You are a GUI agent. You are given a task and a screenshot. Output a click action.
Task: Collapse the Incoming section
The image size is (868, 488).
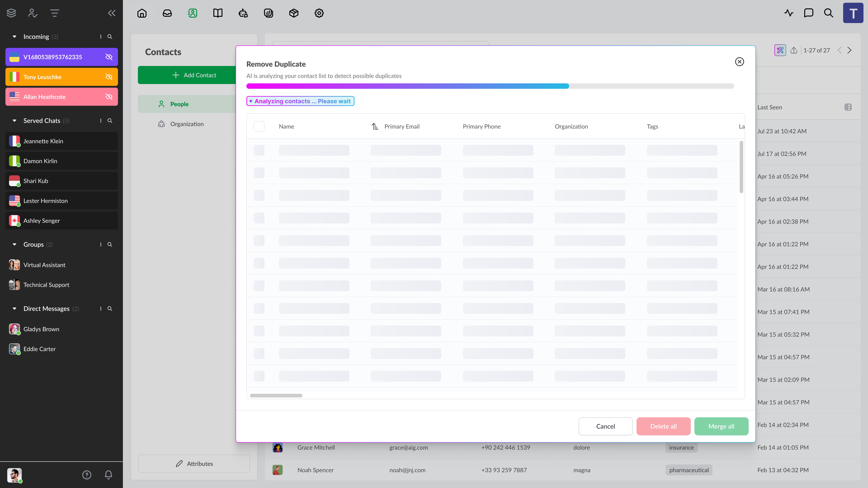click(x=14, y=37)
